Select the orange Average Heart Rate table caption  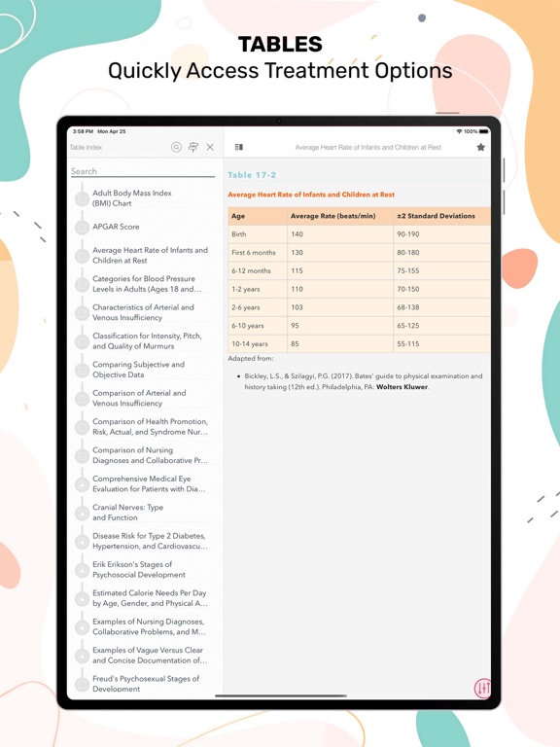coord(311,195)
